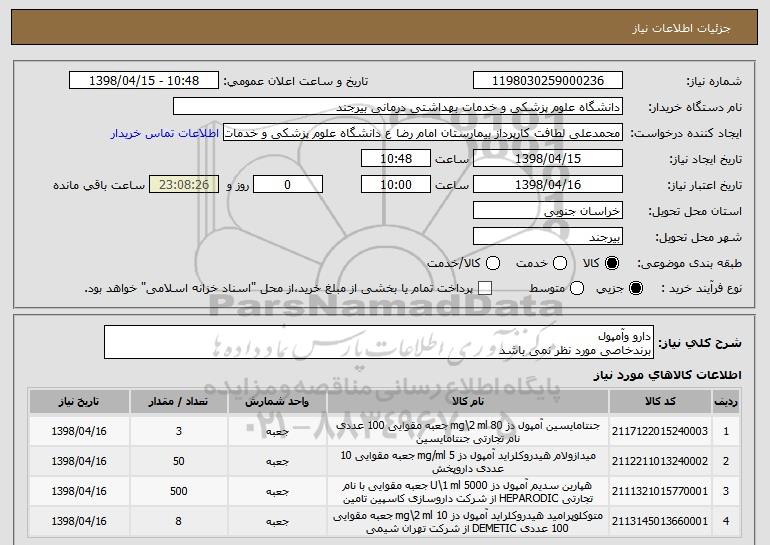This screenshot has height=545, width=770.
Task: Click the delivery province field خراسان جنوبی
Action: pos(548,211)
